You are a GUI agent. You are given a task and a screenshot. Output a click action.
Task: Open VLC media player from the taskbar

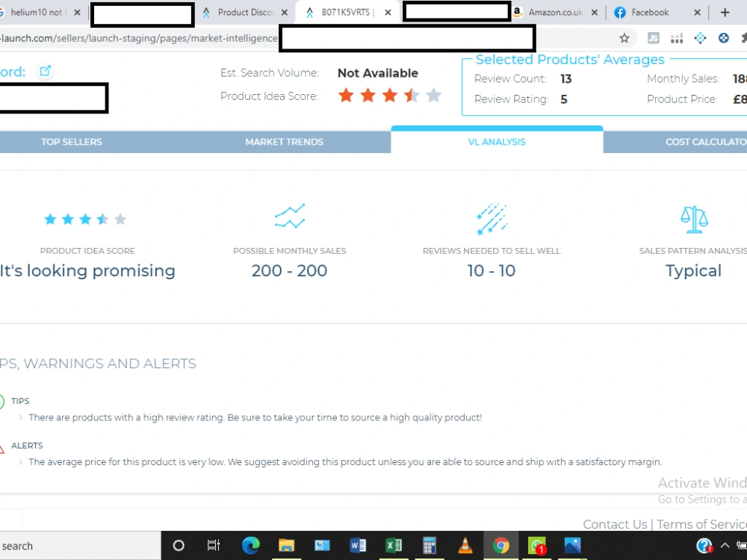pyautogui.click(x=465, y=545)
